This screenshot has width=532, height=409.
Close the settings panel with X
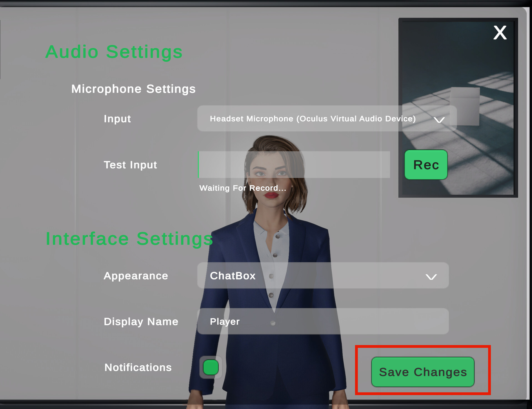500,33
